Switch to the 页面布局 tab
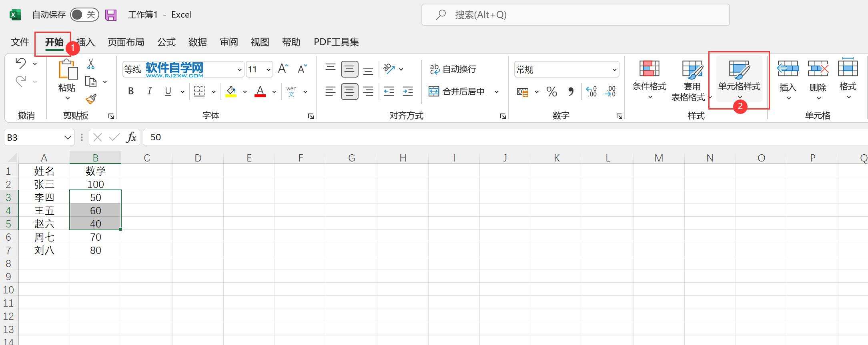 pyautogui.click(x=126, y=42)
